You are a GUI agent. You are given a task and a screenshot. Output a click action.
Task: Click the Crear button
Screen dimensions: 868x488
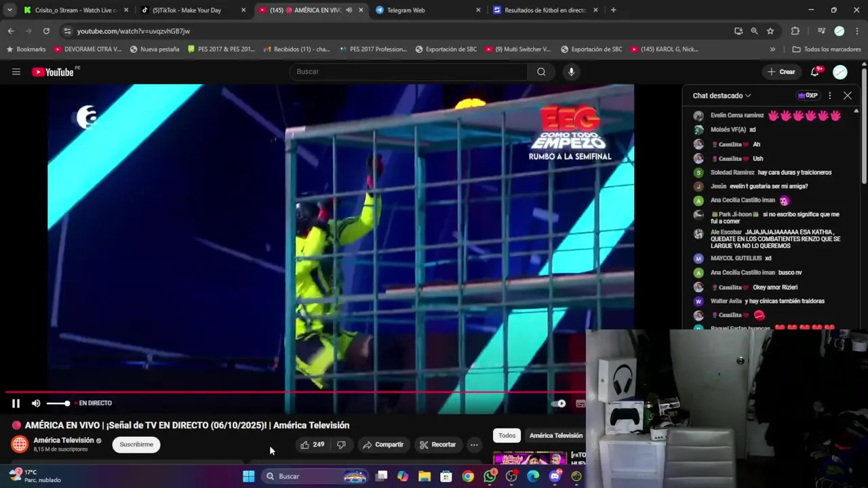(x=781, y=72)
